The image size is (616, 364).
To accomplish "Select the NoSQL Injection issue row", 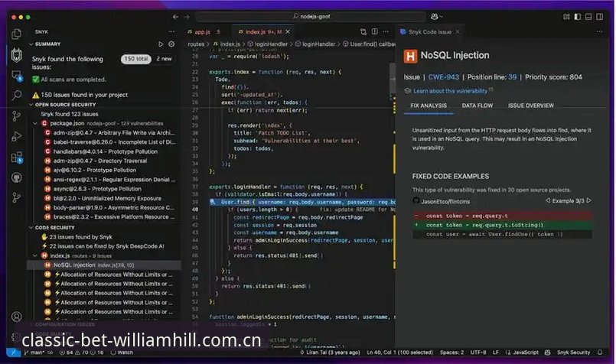I will tap(104, 265).
